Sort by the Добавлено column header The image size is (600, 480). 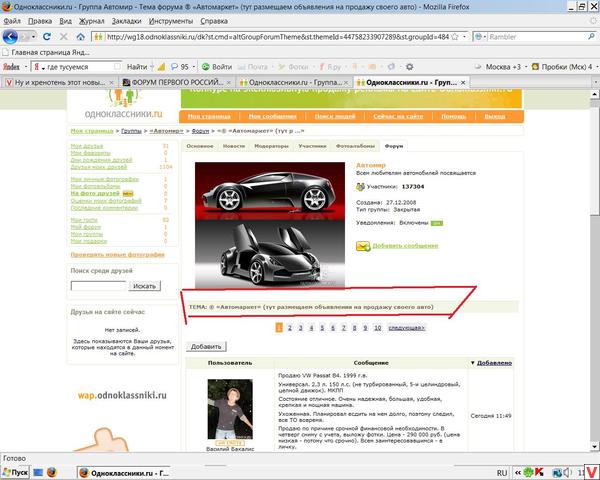494,363
